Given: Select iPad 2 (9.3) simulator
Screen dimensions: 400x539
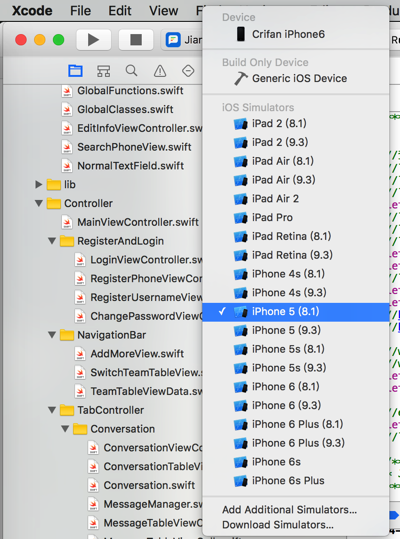Looking at the screenshot, I should point(296,142).
